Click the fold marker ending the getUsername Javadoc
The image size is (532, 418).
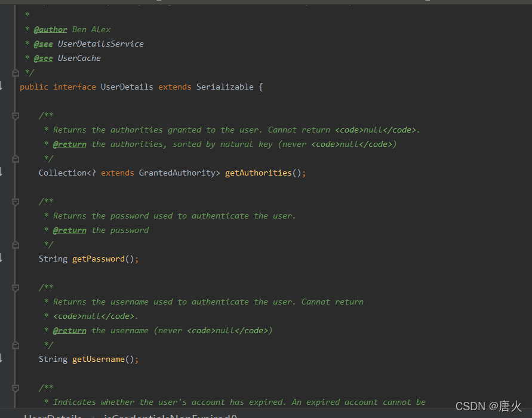point(16,345)
